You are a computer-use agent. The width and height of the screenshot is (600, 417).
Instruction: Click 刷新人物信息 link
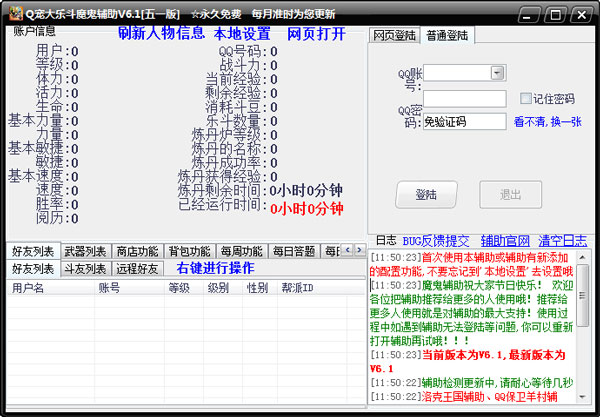[x=161, y=33]
